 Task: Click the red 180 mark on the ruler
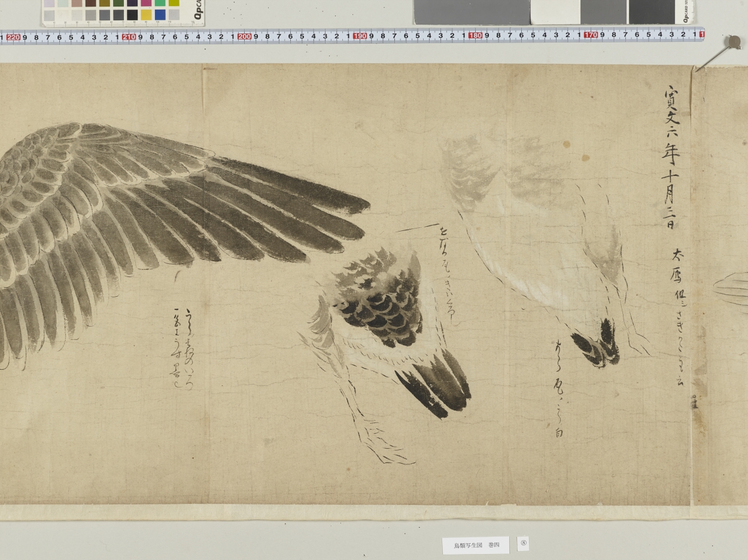click(475, 35)
